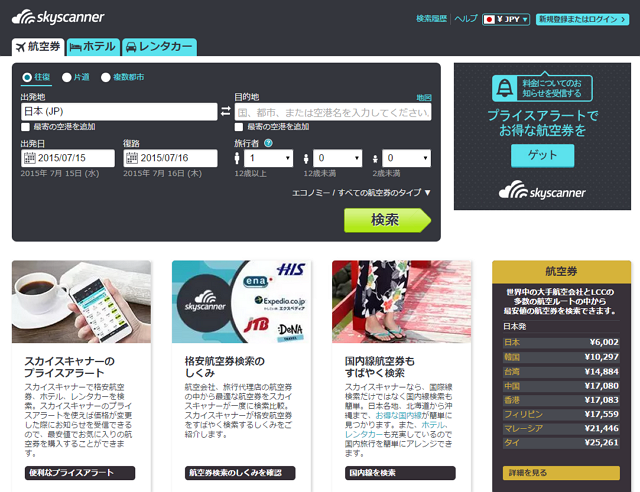Open the travel agency logos thumbnail
The height and width of the screenshot is (492, 640).
click(241, 302)
